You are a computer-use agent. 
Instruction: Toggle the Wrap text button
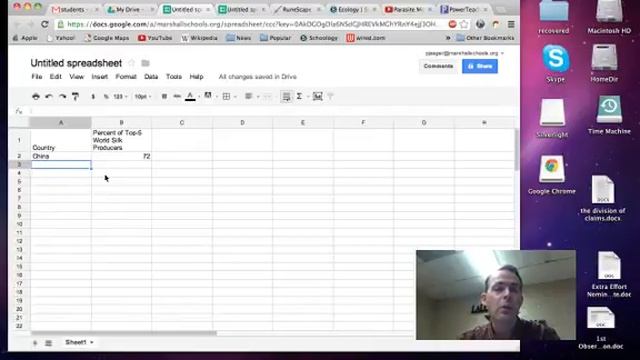tap(286, 96)
